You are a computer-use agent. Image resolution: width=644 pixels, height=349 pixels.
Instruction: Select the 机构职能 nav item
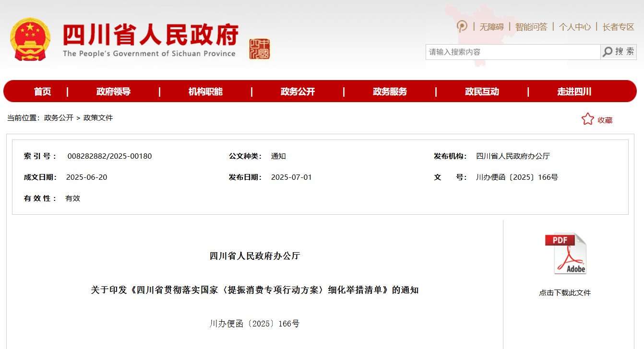click(x=205, y=92)
